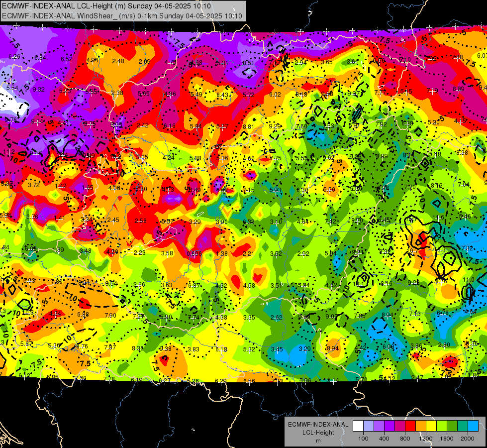Click the blue swatch in the legend
Image resolution: width=487 pixels, height=448 pixels.
coord(473,426)
